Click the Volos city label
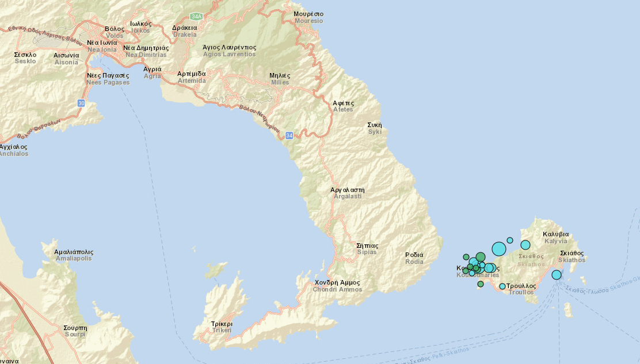The image size is (640, 364). (115, 32)
